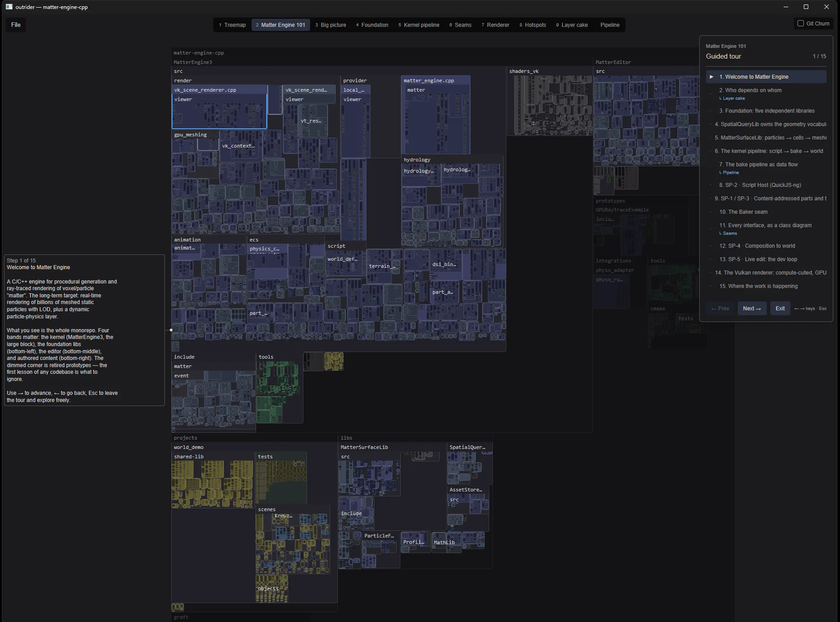Viewport: 840px width, 622px height.
Task: Switch to the Hotspots tab
Action: 533,25
